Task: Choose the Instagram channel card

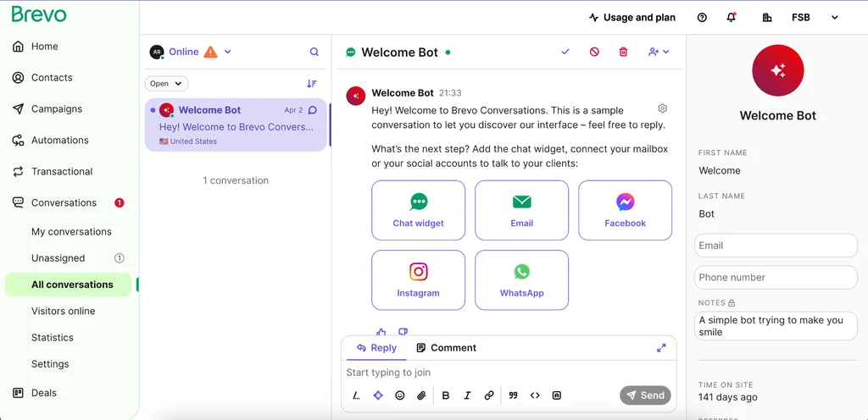Action: (x=418, y=279)
